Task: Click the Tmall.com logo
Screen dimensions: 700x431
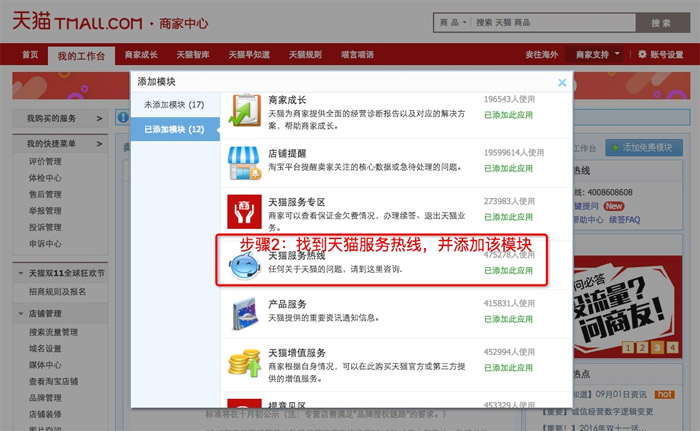Action: pyautogui.click(x=77, y=21)
